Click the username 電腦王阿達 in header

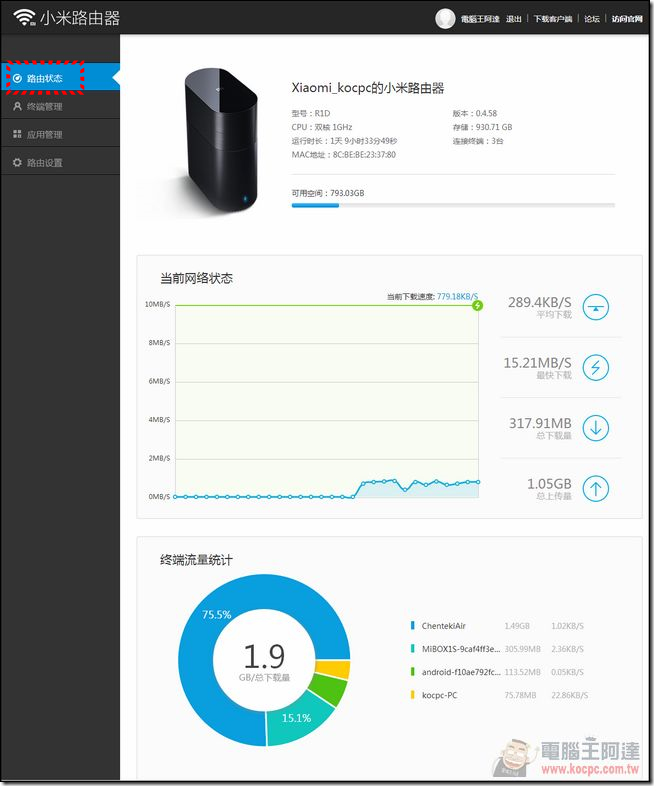click(480, 19)
